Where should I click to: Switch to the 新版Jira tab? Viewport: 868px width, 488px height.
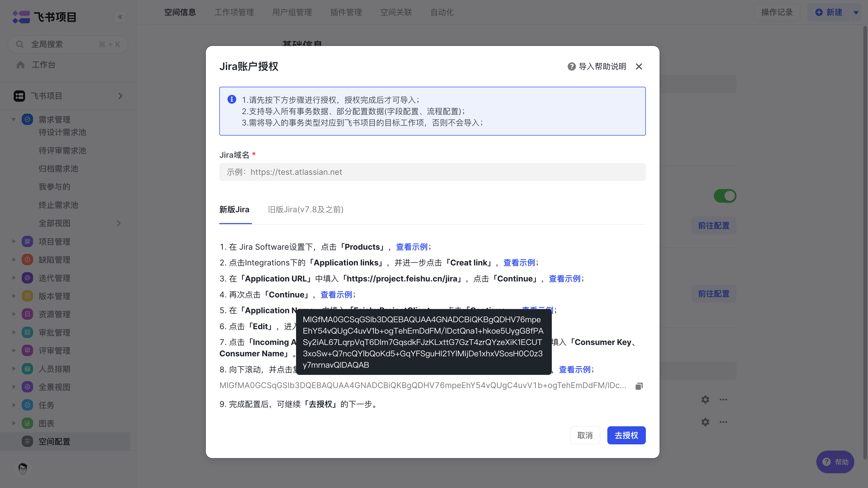coord(235,209)
